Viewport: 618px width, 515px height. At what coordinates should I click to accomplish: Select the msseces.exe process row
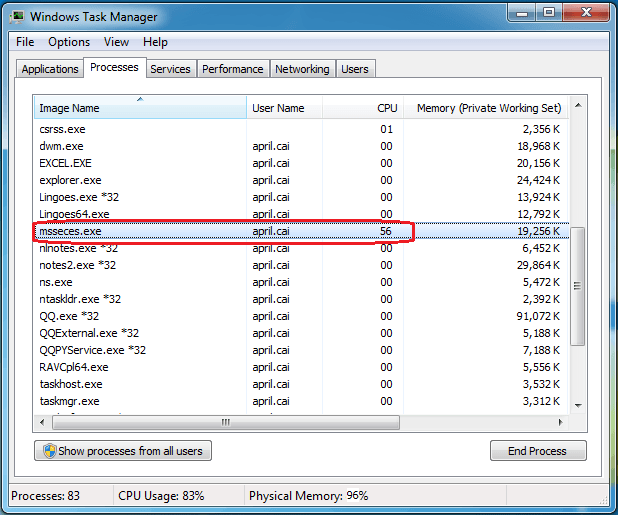tap(301, 231)
